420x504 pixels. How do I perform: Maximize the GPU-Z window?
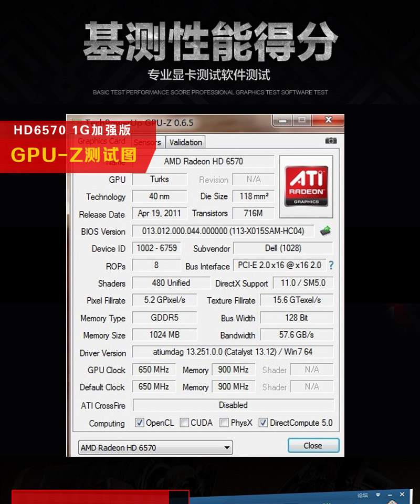[x=302, y=121]
